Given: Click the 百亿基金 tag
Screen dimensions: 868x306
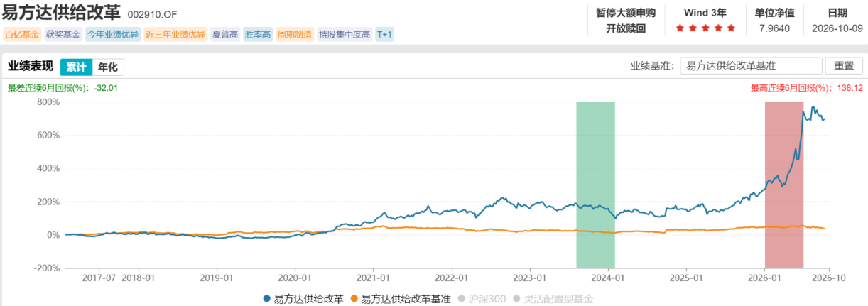Looking at the screenshot, I should 22,34.
